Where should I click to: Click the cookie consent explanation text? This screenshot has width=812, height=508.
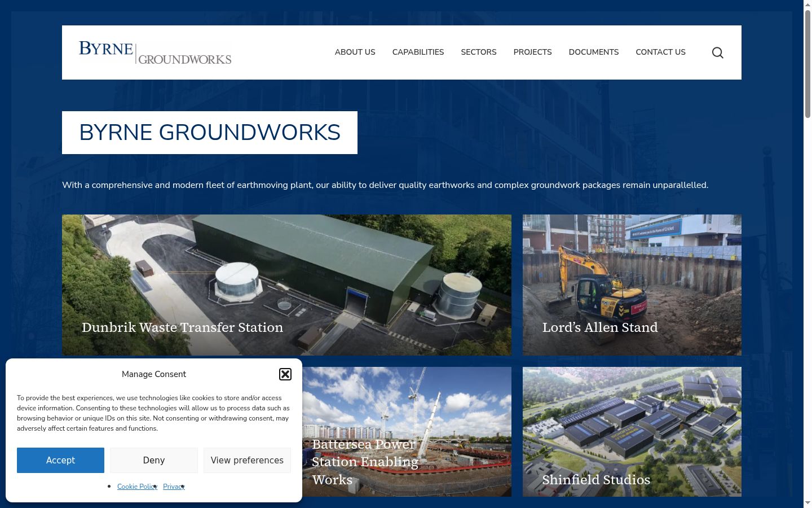tap(153, 413)
